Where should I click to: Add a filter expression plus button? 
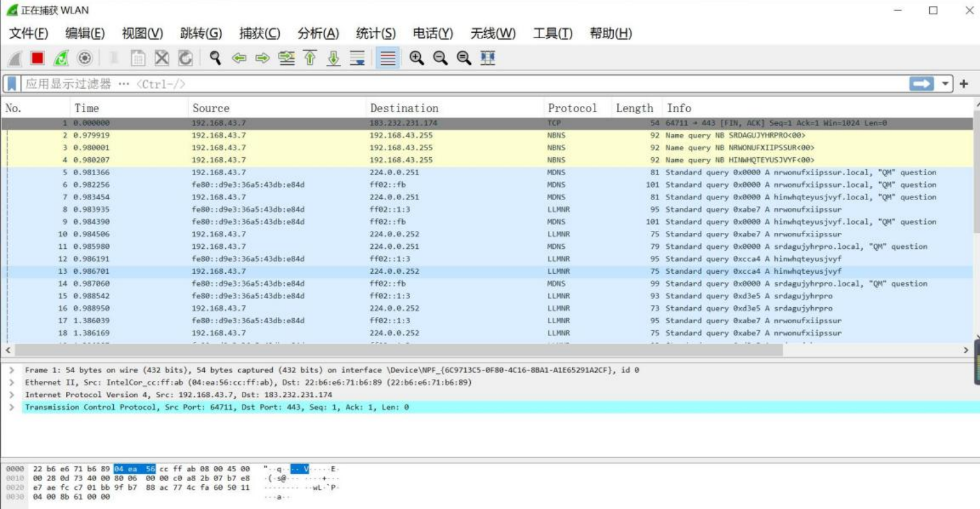964,84
